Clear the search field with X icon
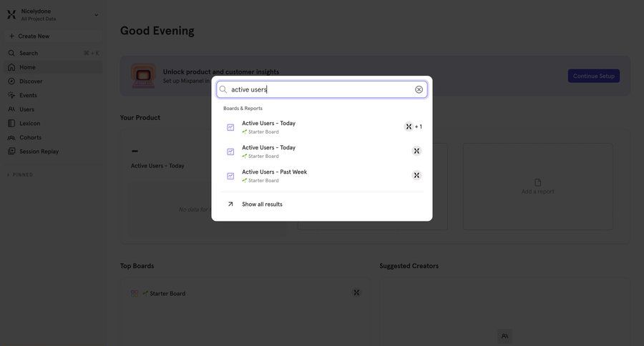644x346 pixels. [x=419, y=89]
